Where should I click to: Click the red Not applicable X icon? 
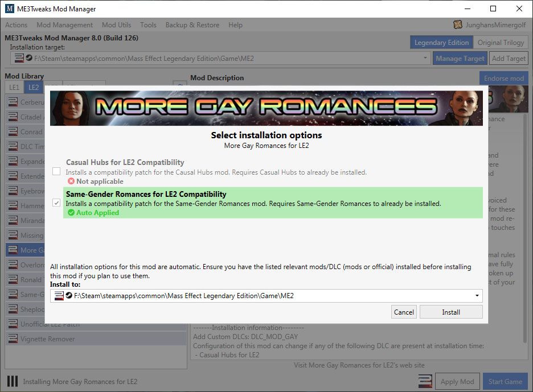coord(71,181)
